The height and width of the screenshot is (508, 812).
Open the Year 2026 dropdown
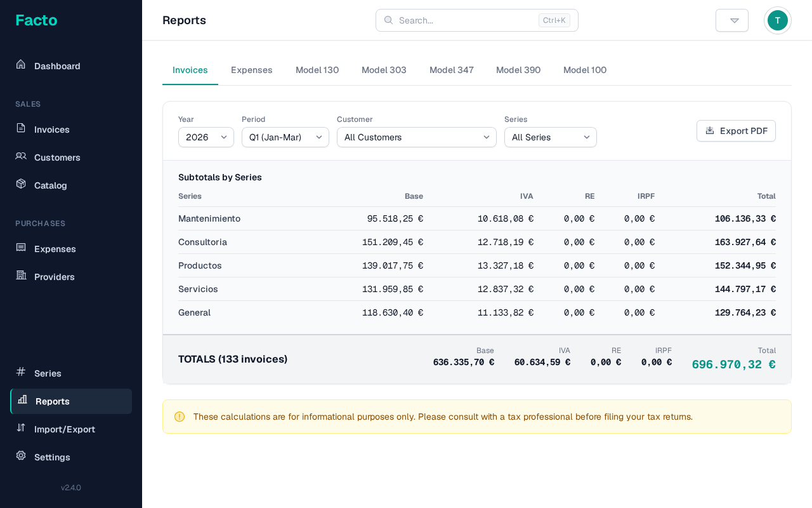[x=206, y=137]
